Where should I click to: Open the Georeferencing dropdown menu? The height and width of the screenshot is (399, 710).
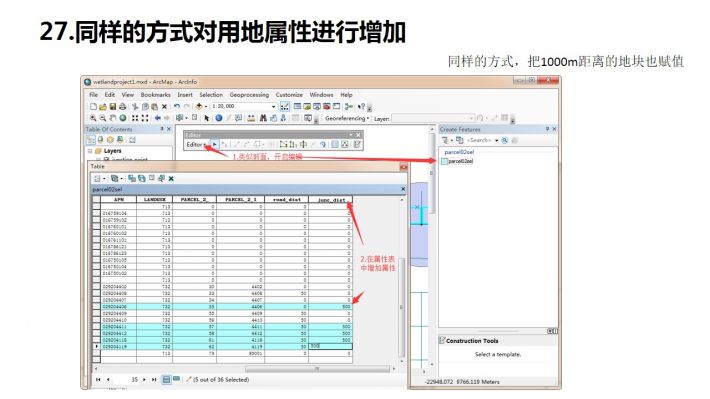pyautogui.click(x=347, y=119)
